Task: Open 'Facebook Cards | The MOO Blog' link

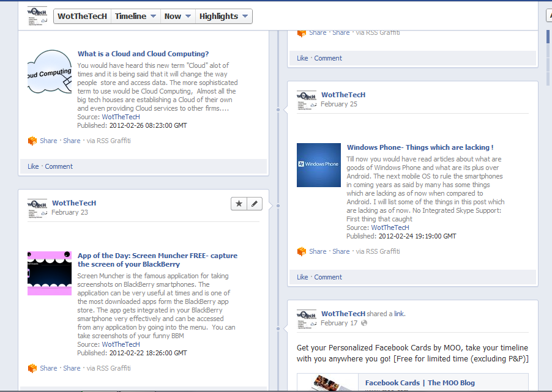Action: [420, 383]
